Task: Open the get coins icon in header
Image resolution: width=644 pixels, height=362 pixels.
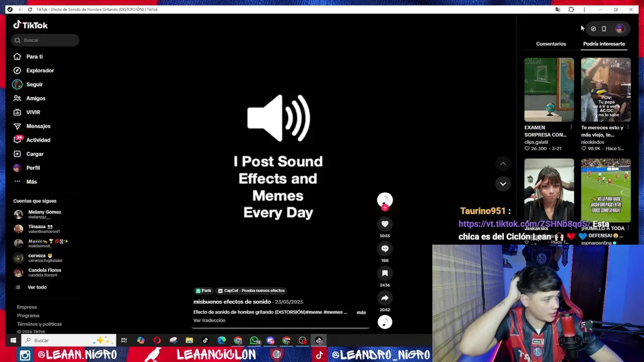Action: [593, 29]
